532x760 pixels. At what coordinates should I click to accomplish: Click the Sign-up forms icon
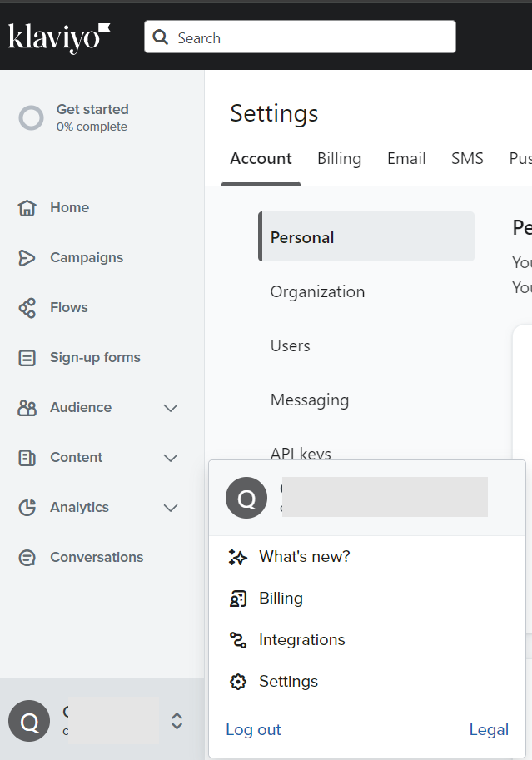coord(27,358)
